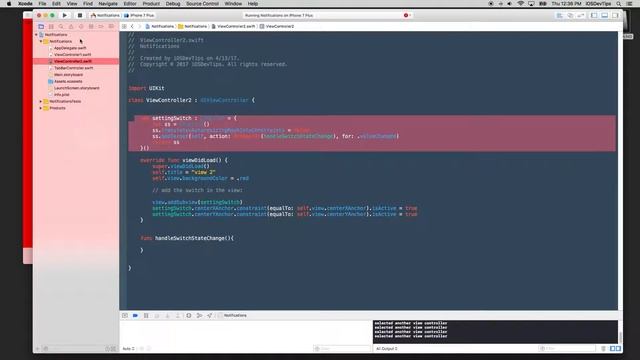The width and height of the screenshot is (640, 360).
Task: Select Info.plist in navigator
Action: pos(61,95)
